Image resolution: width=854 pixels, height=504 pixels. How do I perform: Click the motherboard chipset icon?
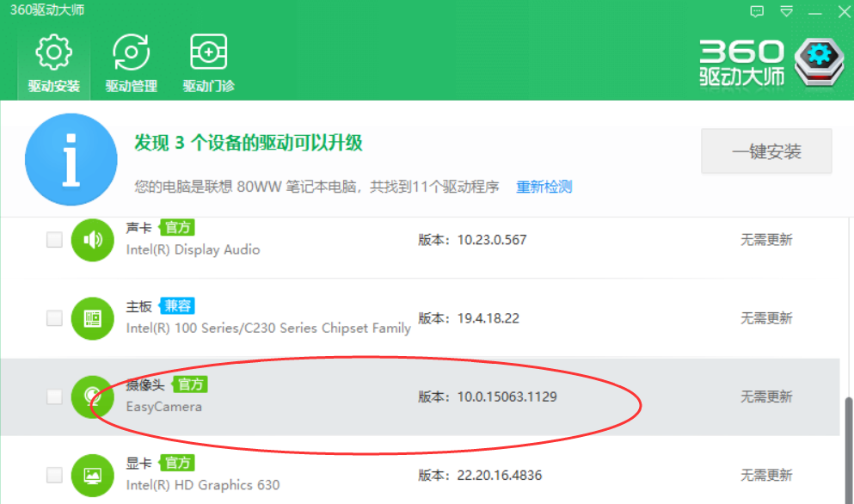[92, 318]
